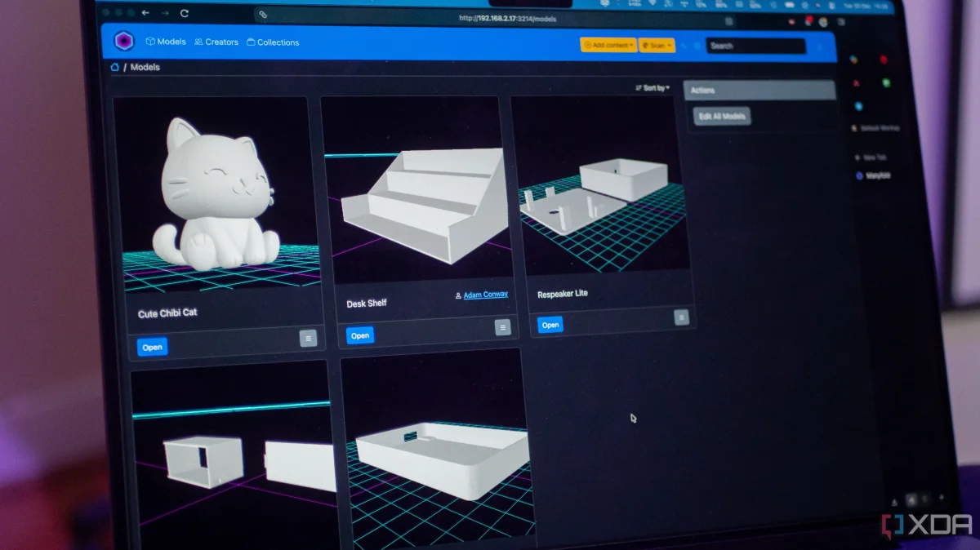
Task: Click the browser back arrow
Action: [145, 13]
